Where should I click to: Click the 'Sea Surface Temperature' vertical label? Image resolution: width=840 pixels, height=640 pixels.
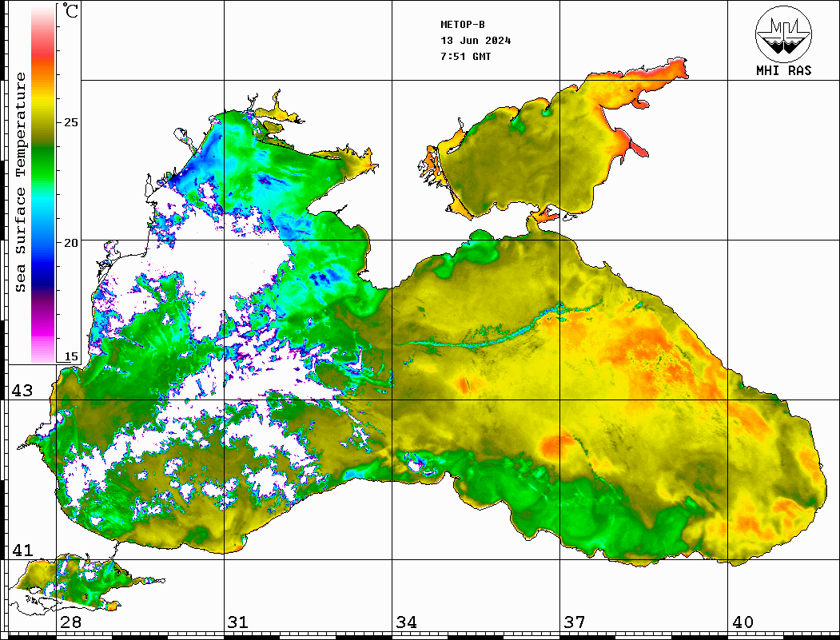(21, 182)
